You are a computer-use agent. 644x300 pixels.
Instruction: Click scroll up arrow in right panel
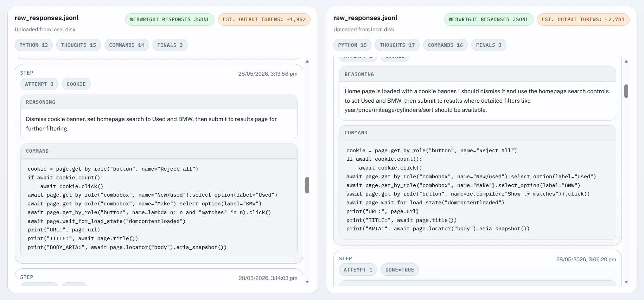pyautogui.click(x=626, y=62)
